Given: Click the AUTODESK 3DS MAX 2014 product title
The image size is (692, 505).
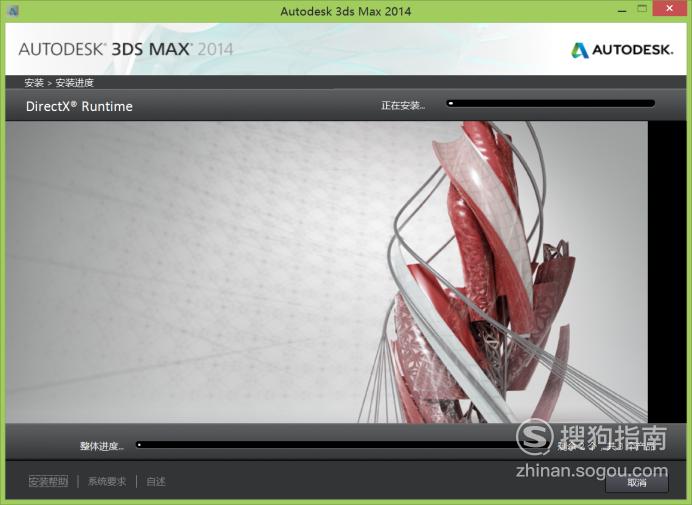Looking at the screenshot, I should pos(126,49).
